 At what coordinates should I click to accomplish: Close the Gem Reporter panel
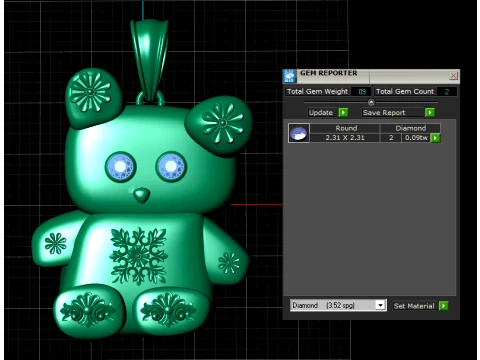[453, 76]
